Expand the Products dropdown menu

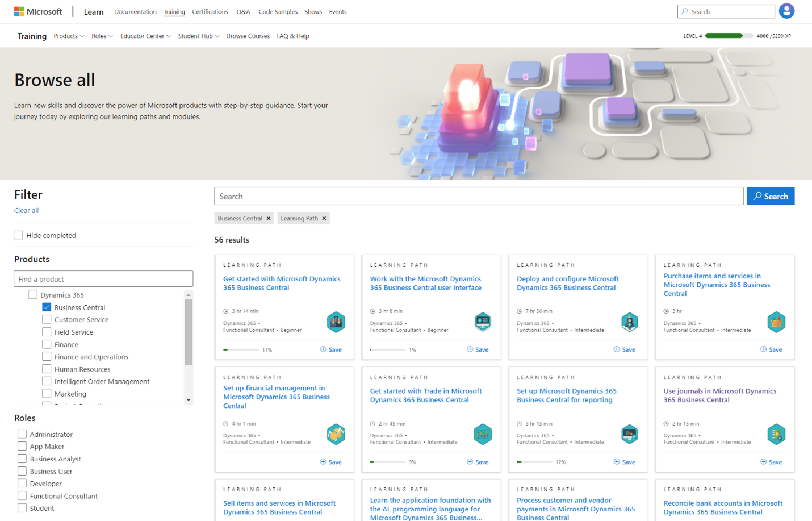point(69,36)
